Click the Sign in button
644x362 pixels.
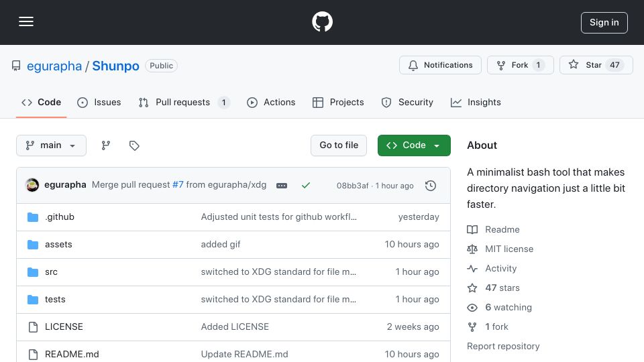coord(604,23)
